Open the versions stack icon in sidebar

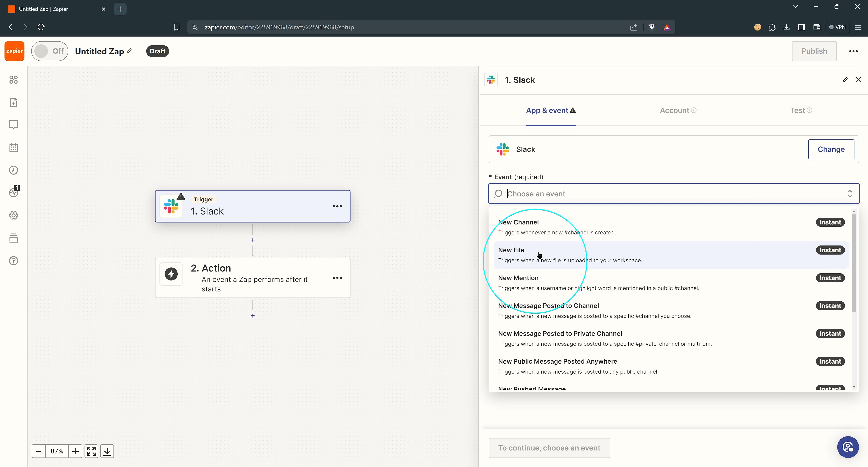[x=14, y=238]
